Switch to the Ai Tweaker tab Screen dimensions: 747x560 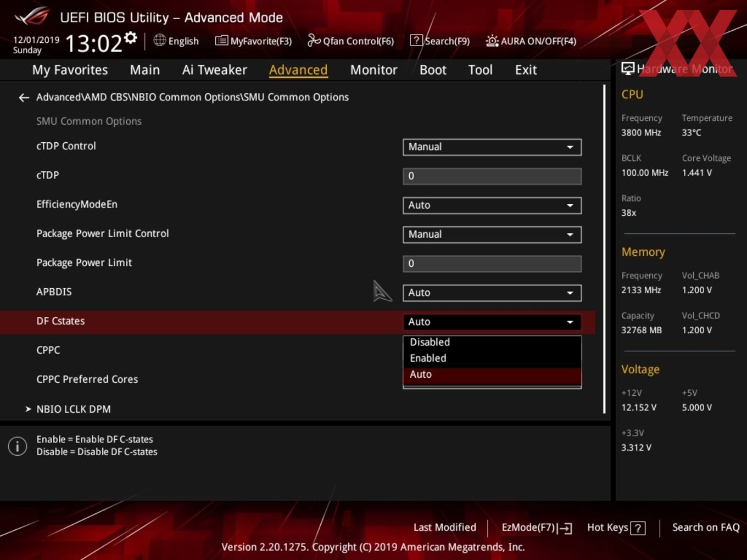(214, 70)
